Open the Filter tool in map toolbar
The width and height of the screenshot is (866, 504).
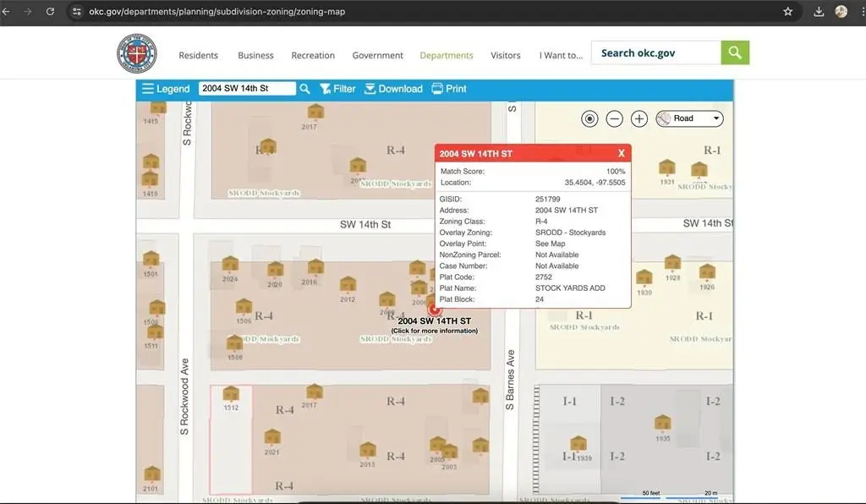337,89
